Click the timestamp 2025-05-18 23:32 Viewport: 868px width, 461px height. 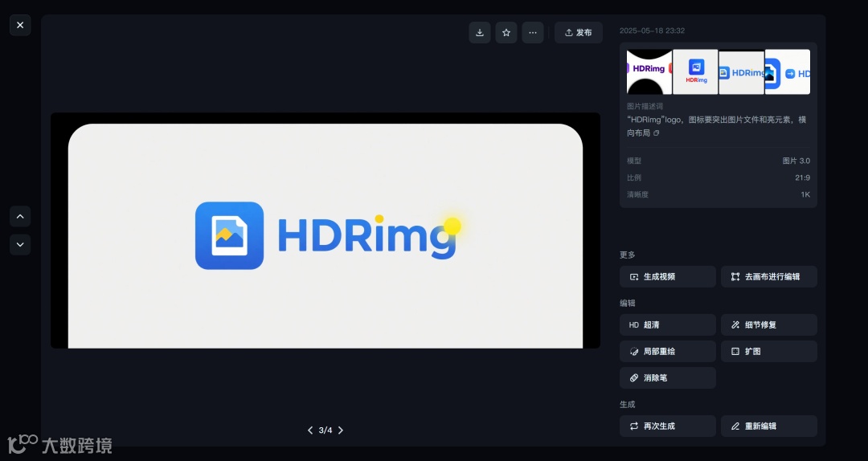(652, 31)
